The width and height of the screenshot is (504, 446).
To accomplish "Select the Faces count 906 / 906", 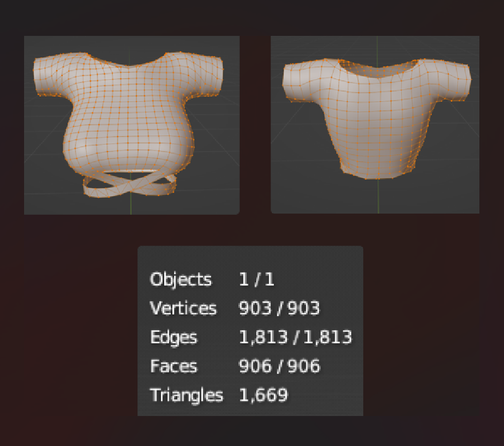I will pyautogui.click(x=279, y=366).
